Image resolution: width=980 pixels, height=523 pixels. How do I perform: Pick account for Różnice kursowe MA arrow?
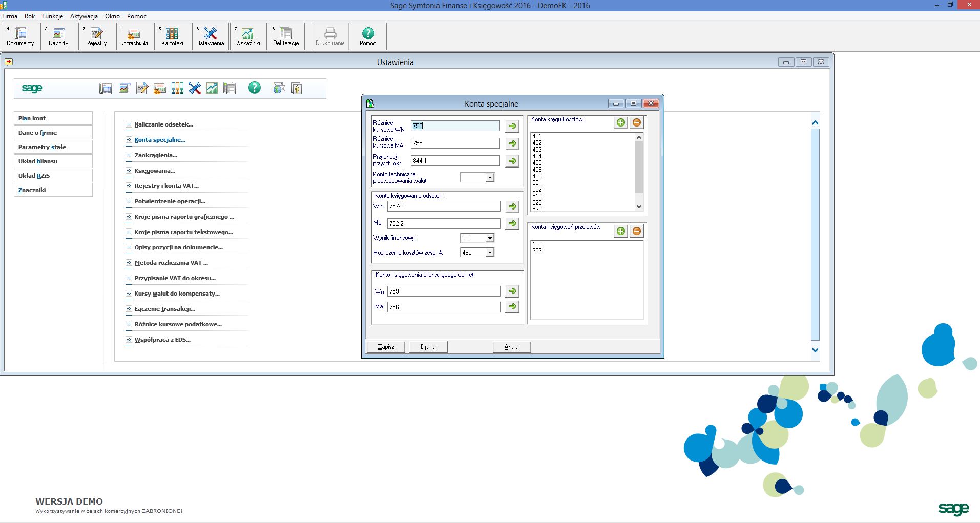coord(512,143)
